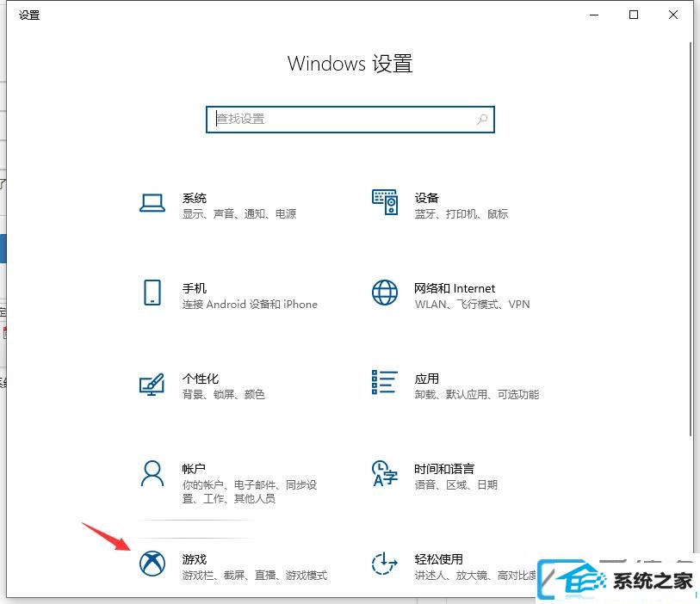Focus the 查找设置 search box
The width and height of the screenshot is (700, 604).
pos(350,120)
